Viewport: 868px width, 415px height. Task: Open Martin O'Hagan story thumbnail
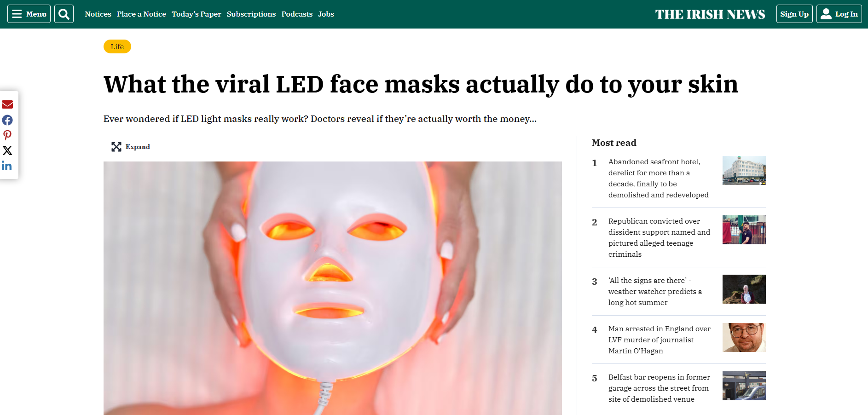[x=744, y=337]
